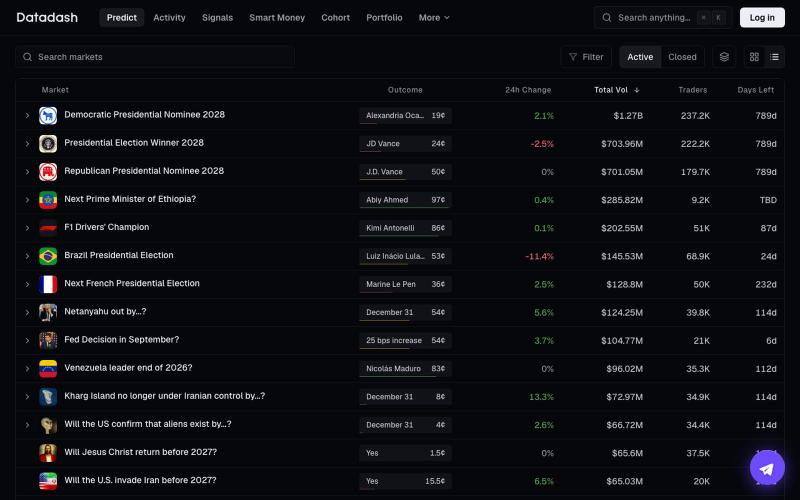Sort by the 24h Change column header
Viewport: 800px width, 500px height.
coord(528,90)
